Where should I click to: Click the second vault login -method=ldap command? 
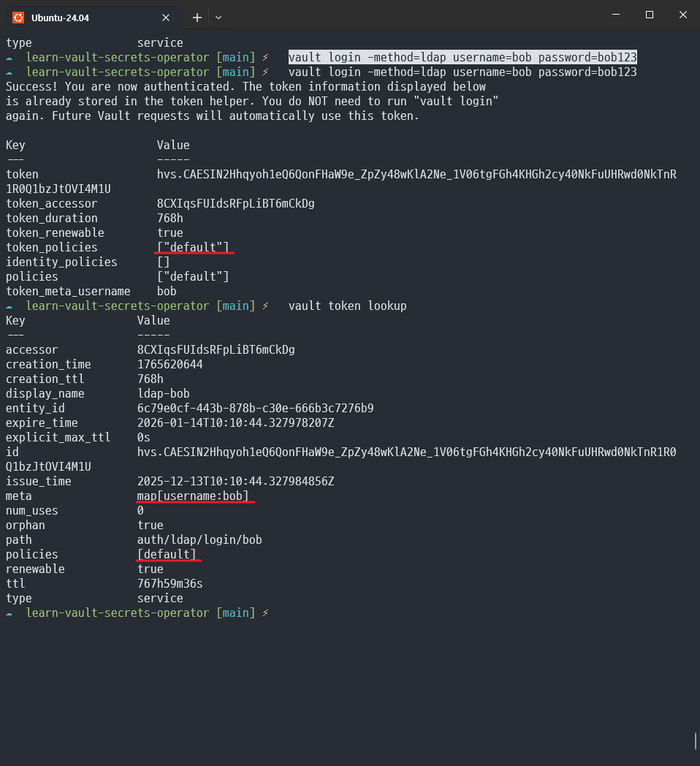pos(463,72)
